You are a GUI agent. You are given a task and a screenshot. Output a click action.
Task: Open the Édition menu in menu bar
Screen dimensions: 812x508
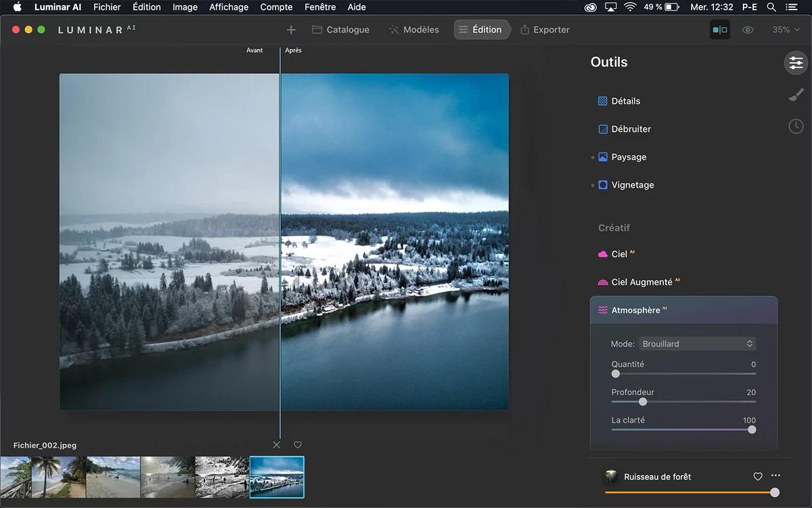coord(147,7)
